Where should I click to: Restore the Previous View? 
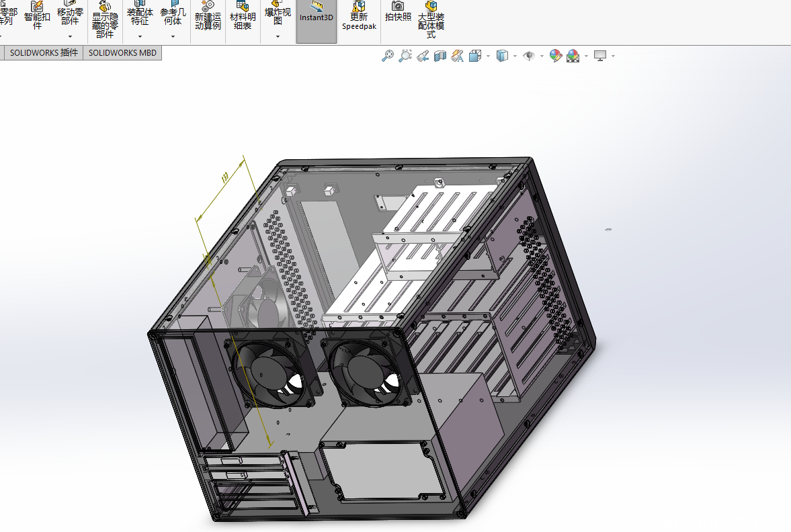point(423,56)
